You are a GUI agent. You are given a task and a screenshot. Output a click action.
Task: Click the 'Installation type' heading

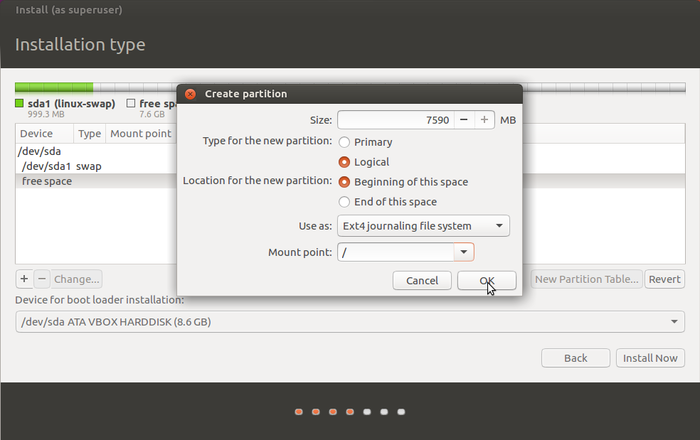(80, 45)
